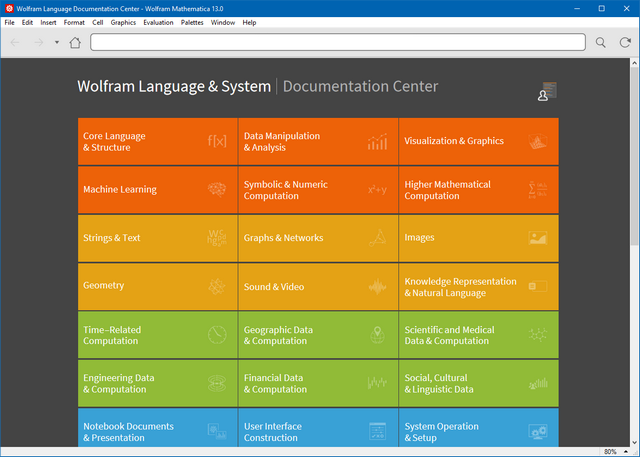
Task: Click the Home icon in navigation toolbar
Action: pos(75,43)
